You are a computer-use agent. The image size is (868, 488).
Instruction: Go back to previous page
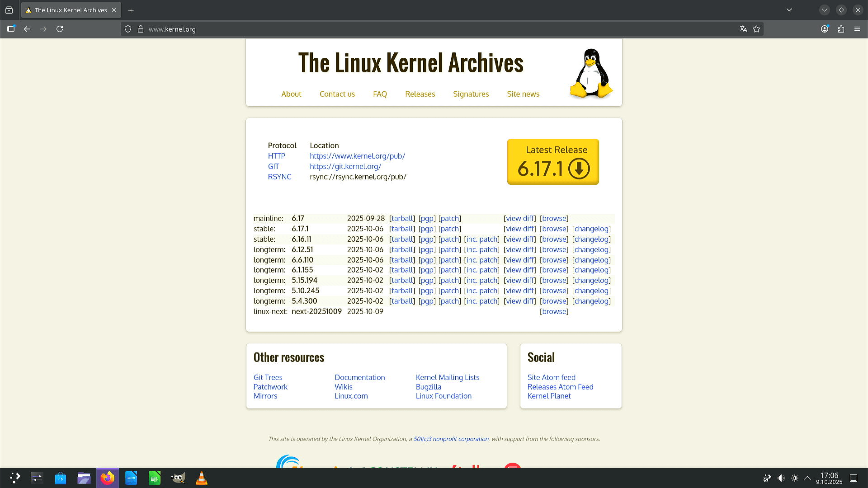[27, 29]
